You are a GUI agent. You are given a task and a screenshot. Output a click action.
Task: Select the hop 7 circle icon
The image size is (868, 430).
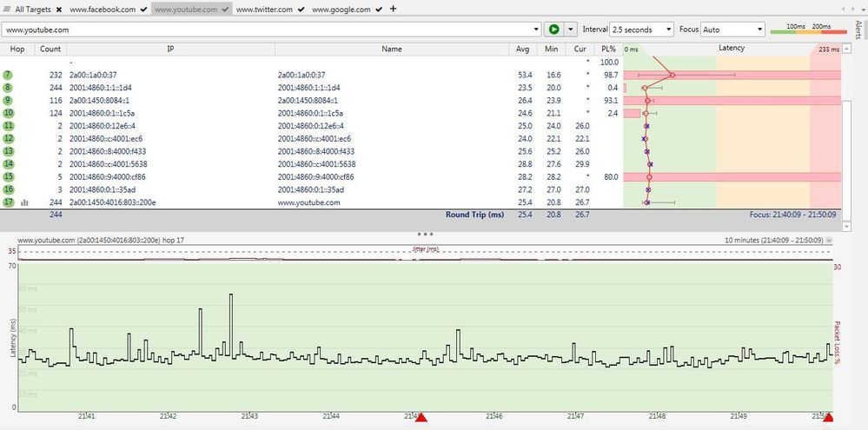[8, 75]
